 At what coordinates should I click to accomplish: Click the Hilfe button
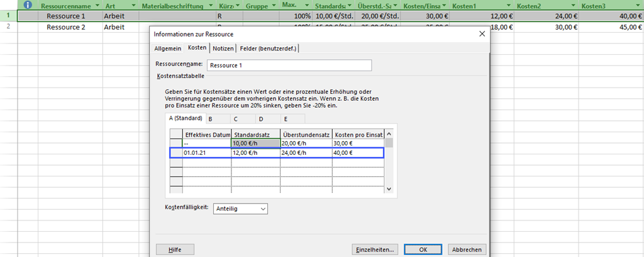pyautogui.click(x=175, y=249)
